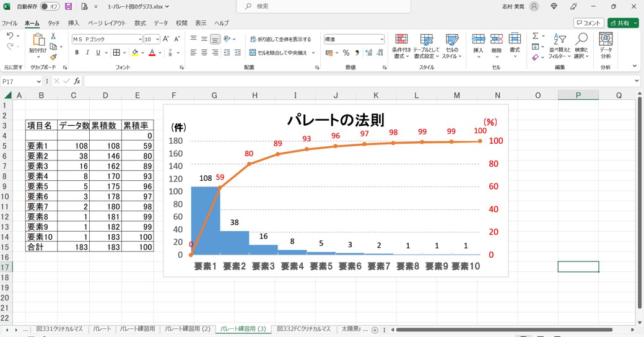Increase font size with the large A icon
The width and height of the screenshot is (644, 337).
click(x=166, y=39)
